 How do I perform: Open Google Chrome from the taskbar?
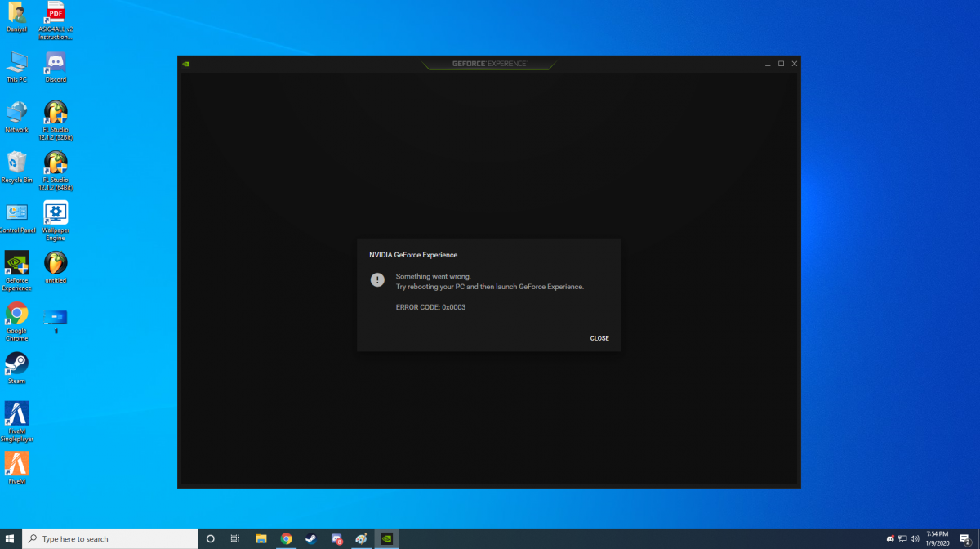pyautogui.click(x=287, y=538)
